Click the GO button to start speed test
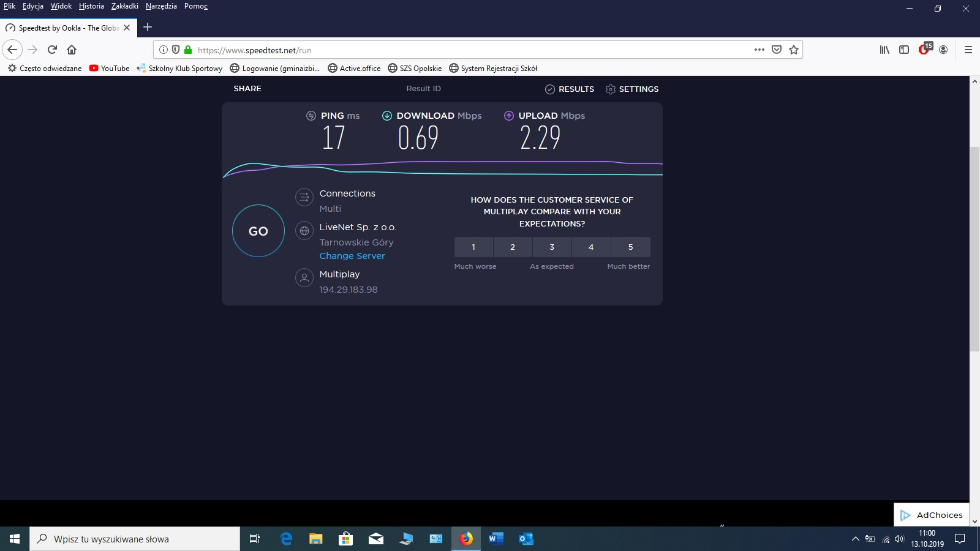Screen dimensions: 980x551 click(x=258, y=231)
